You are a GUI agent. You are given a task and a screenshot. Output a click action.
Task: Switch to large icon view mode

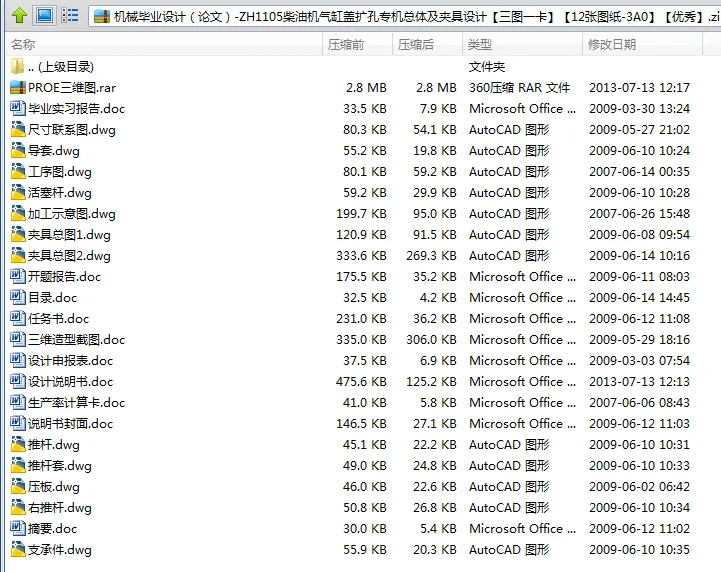(x=45, y=16)
